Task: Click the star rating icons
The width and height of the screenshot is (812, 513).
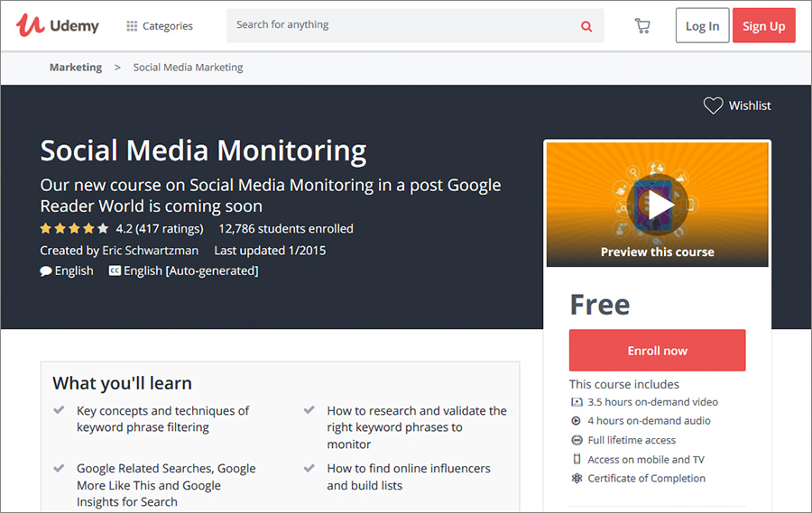Action: tap(74, 228)
